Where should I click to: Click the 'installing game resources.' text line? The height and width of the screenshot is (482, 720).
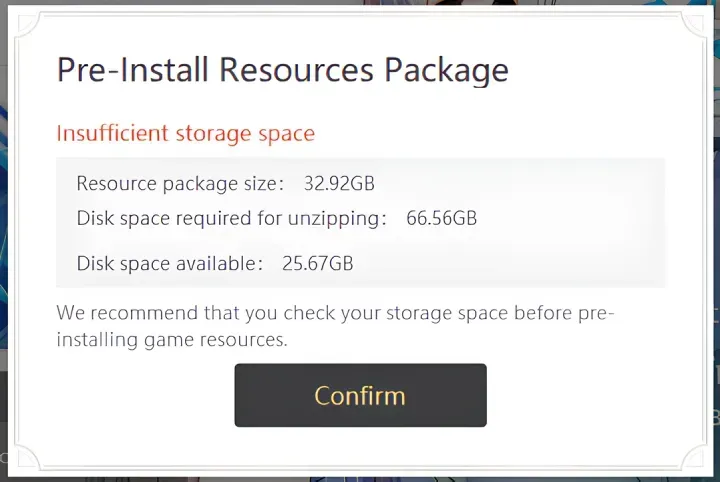(x=171, y=340)
